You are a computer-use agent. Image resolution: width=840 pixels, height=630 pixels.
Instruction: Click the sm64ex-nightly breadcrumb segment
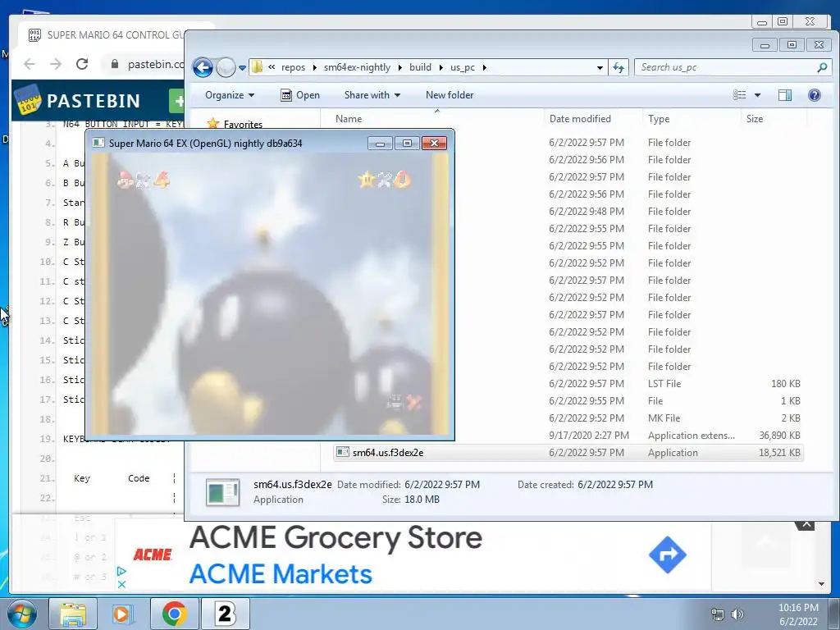click(x=357, y=67)
